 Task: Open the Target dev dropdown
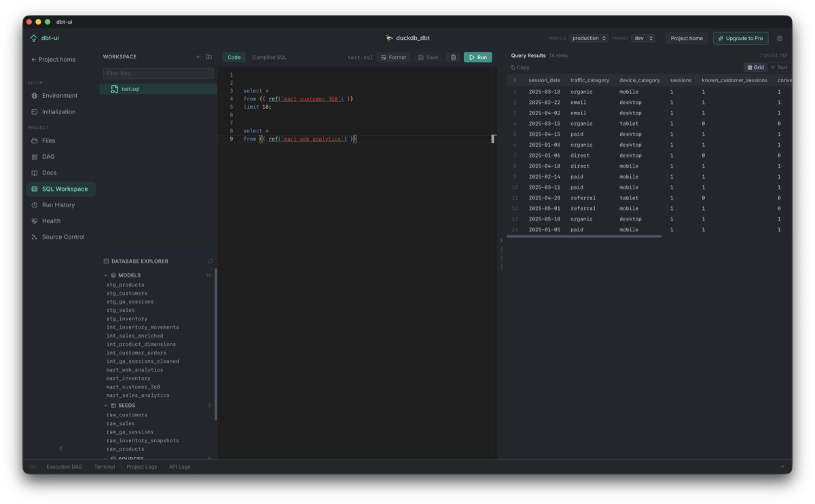643,38
